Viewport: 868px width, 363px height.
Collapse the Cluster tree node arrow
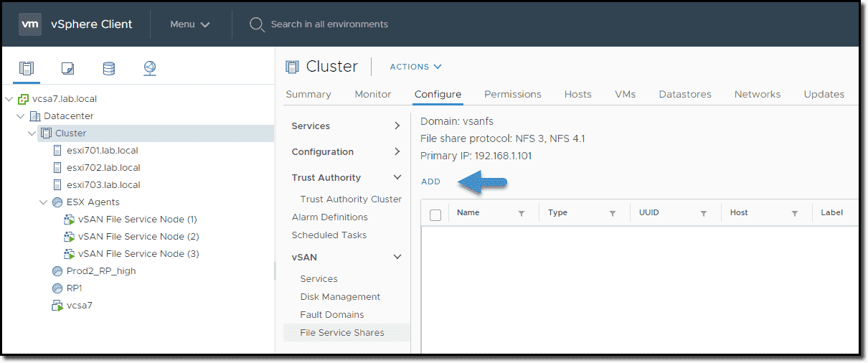pos(32,133)
